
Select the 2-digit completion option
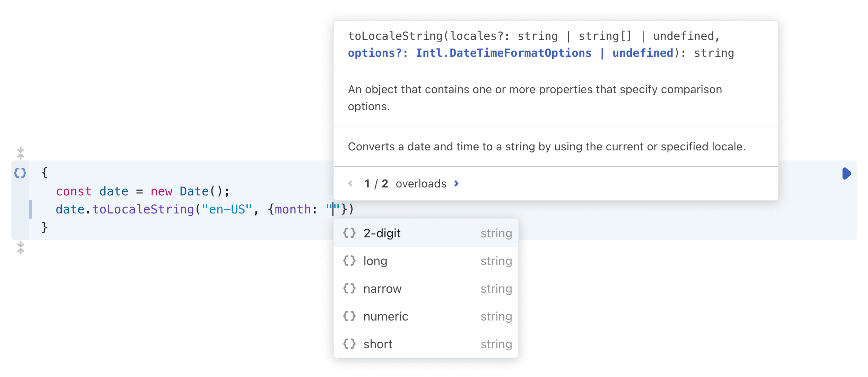pyautogui.click(x=382, y=233)
